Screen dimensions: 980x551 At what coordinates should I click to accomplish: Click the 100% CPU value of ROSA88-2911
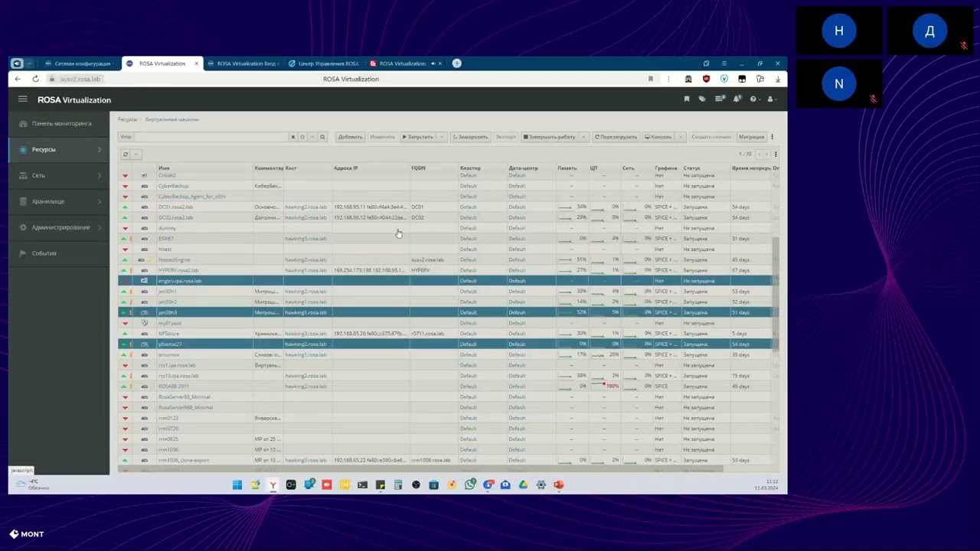(x=612, y=386)
